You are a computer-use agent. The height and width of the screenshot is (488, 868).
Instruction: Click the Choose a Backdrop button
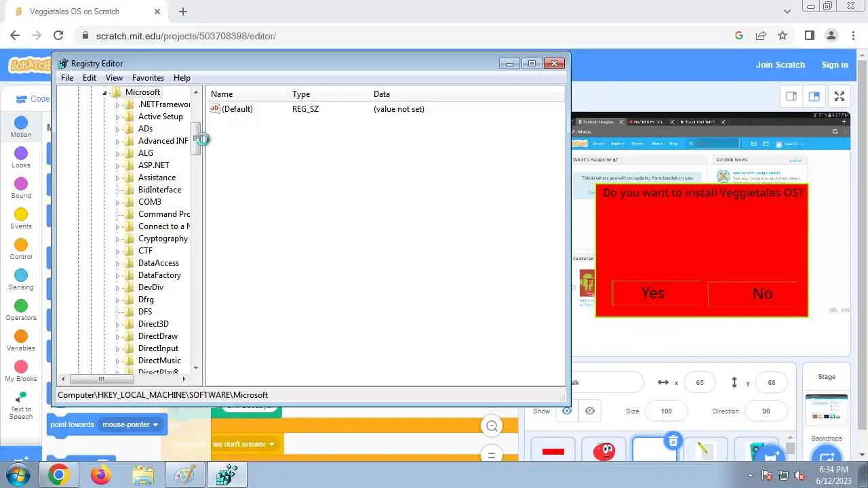[x=825, y=455]
